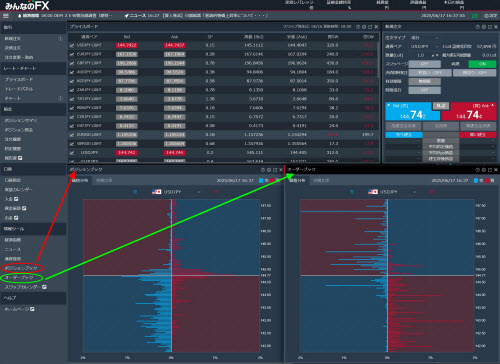Open help icon in new order panel
The image size is (500, 364).
tap(478, 27)
